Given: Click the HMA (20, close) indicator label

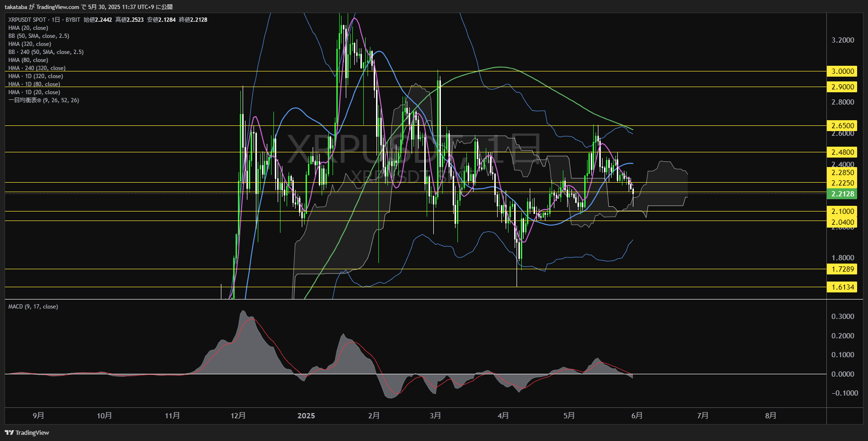Looking at the screenshot, I should coord(28,28).
